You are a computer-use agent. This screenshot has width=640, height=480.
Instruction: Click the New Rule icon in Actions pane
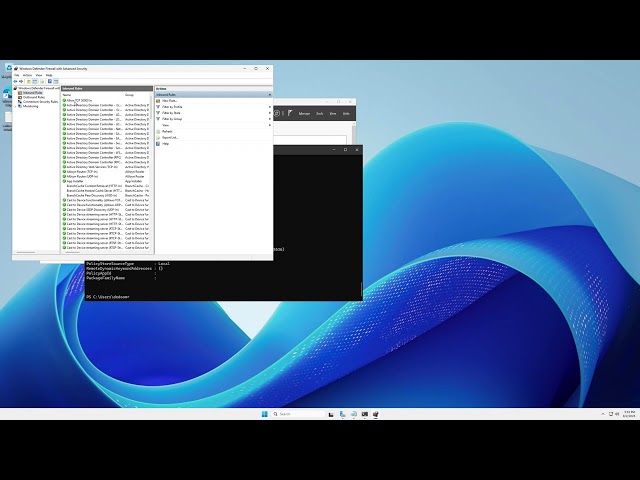coord(158,100)
